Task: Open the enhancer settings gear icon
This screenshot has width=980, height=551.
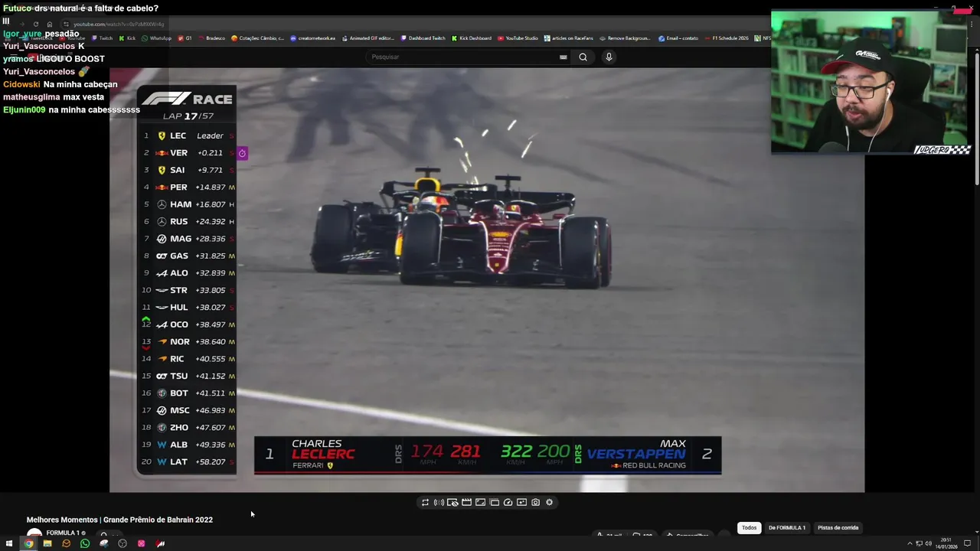Action: [549, 503]
